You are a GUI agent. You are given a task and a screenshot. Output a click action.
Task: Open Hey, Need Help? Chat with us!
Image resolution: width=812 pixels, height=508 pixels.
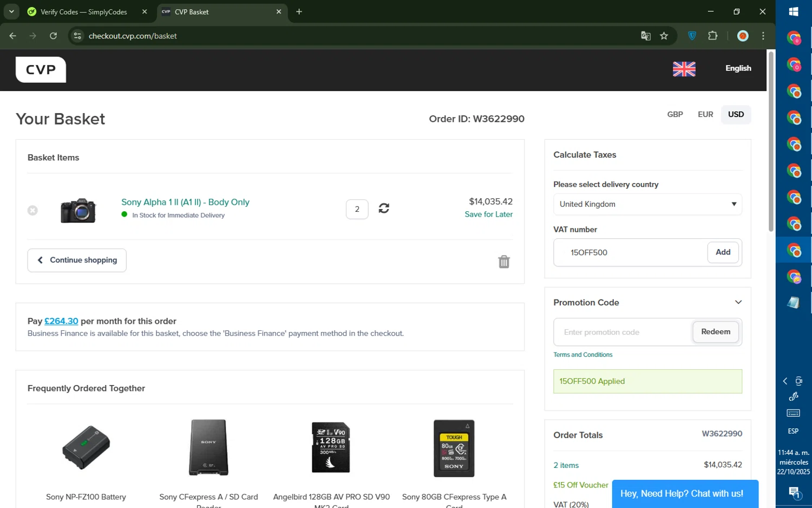tap(685, 494)
